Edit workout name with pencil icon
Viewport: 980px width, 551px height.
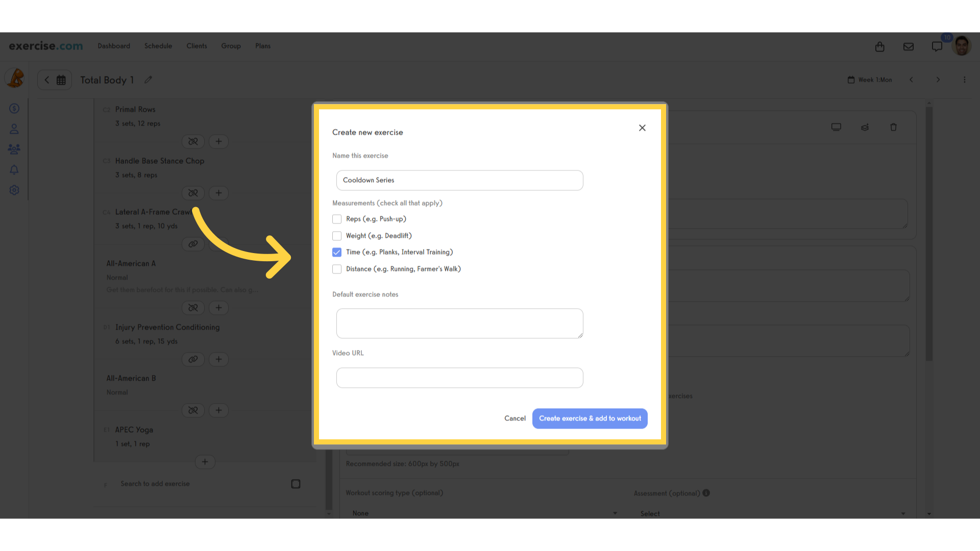tap(149, 80)
